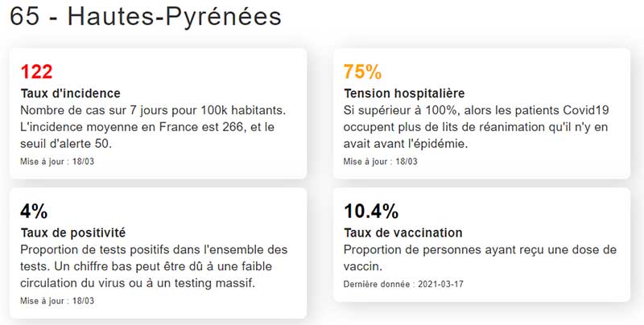644x325 pixels.
Task: Click the 4% positivity rate value
Action: tap(34, 212)
